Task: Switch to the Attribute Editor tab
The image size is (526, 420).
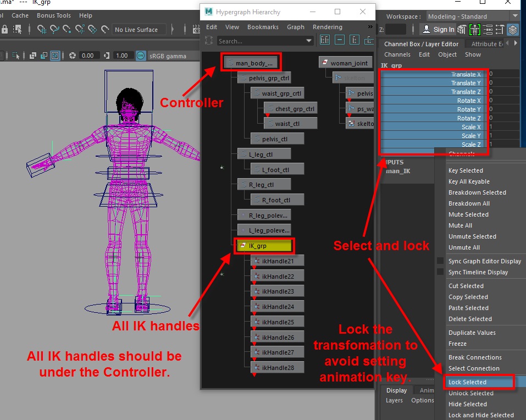Action: (486, 44)
